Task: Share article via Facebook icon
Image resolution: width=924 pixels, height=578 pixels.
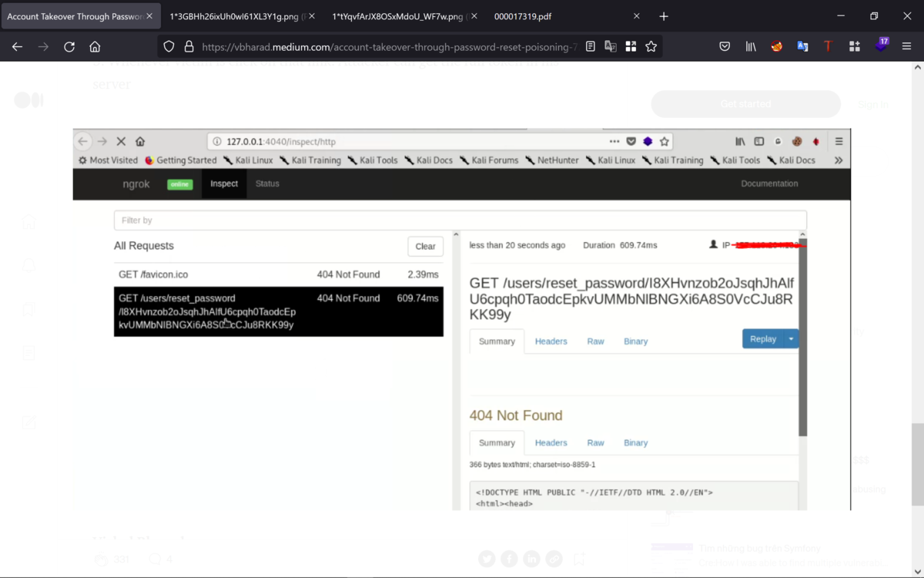Action: click(x=509, y=559)
